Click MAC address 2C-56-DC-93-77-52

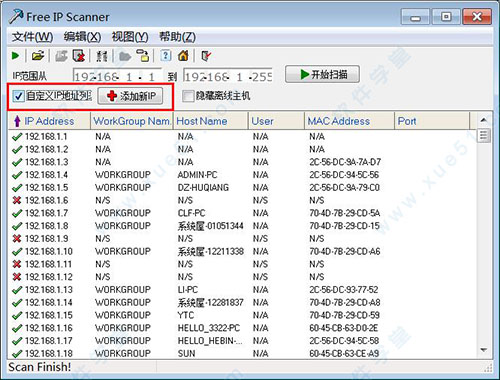344,290
